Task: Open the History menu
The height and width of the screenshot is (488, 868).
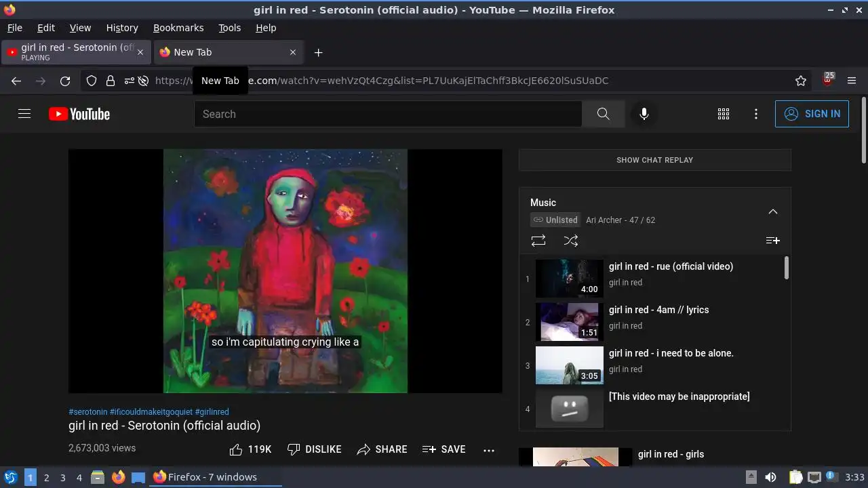Action: click(122, 28)
